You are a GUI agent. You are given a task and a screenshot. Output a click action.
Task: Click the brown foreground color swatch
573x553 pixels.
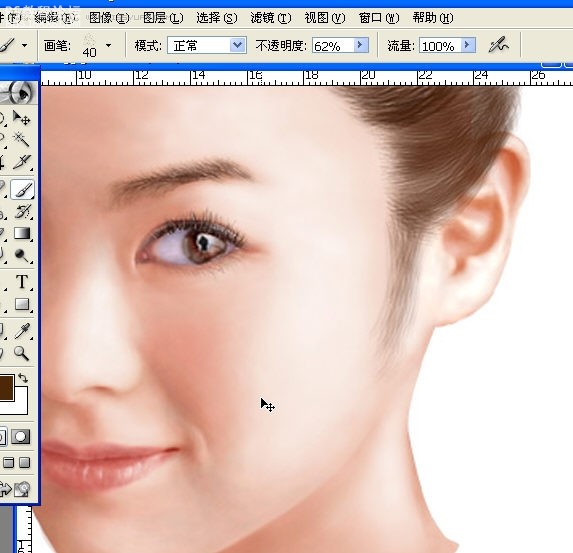click(x=7, y=387)
